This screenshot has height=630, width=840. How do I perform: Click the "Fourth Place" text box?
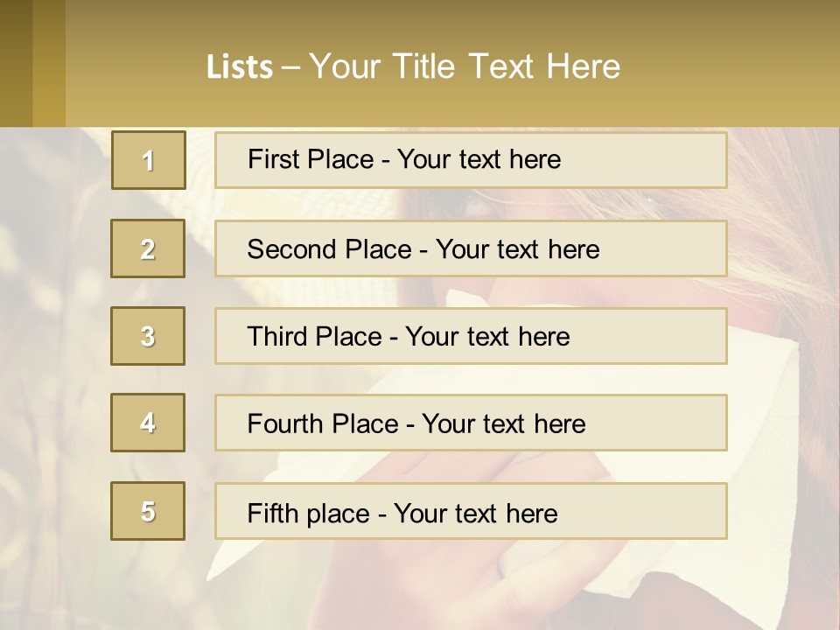pyautogui.click(x=471, y=423)
